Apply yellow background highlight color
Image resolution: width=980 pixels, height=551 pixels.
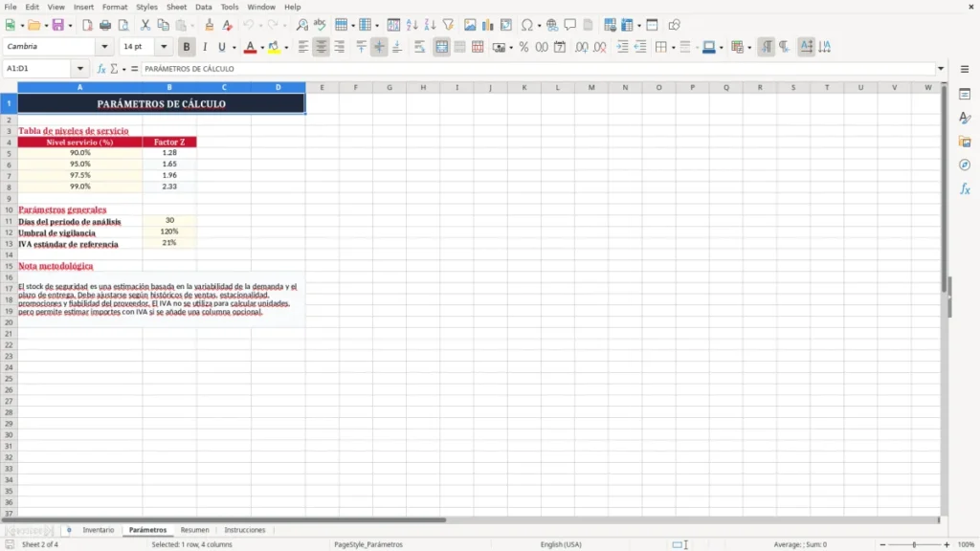tap(274, 47)
